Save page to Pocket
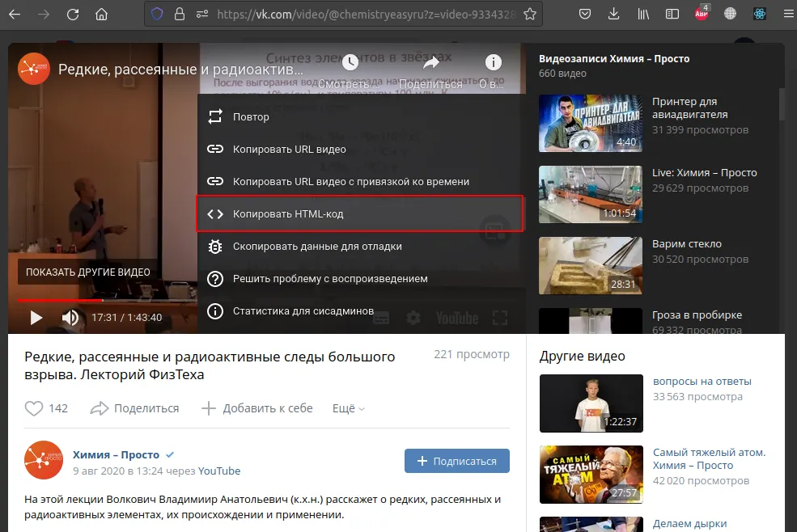This screenshot has width=797, height=532. (584, 15)
